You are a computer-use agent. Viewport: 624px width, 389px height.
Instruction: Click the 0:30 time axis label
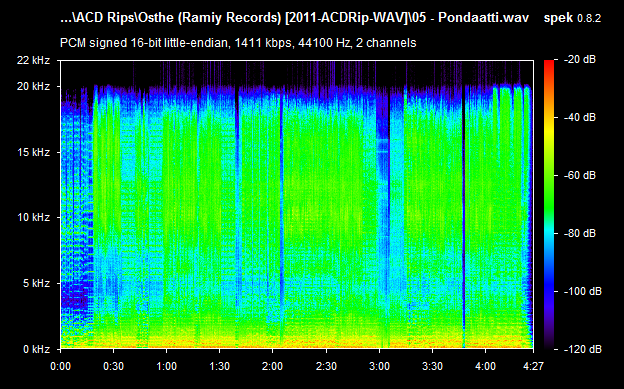(x=113, y=366)
